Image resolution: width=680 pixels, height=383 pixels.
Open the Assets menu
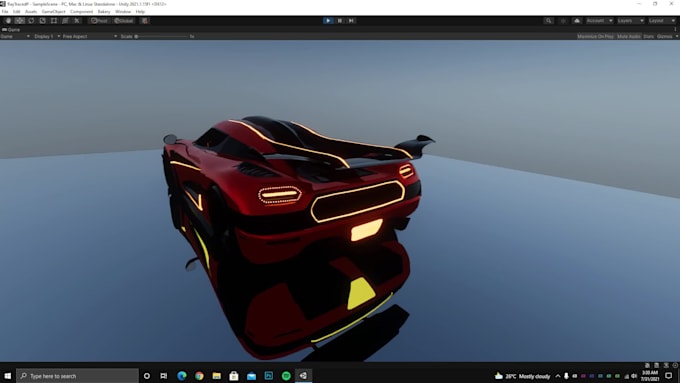tap(31, 11)
